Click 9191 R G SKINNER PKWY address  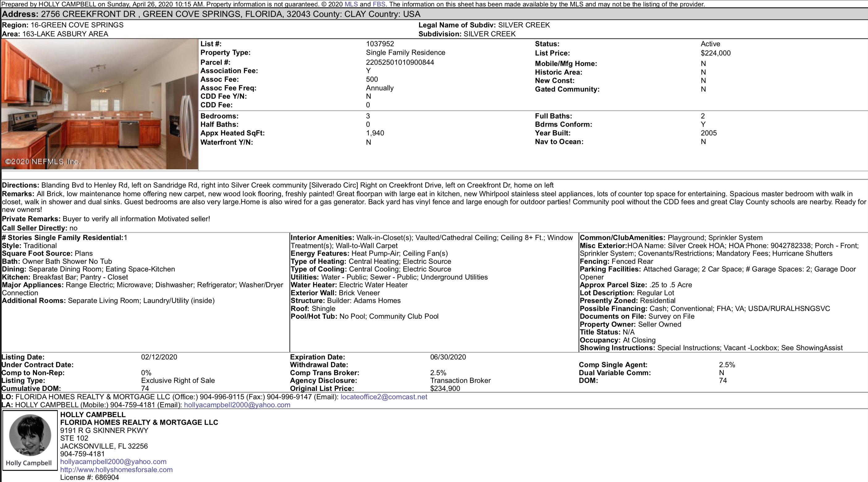(x=104, y=430)
